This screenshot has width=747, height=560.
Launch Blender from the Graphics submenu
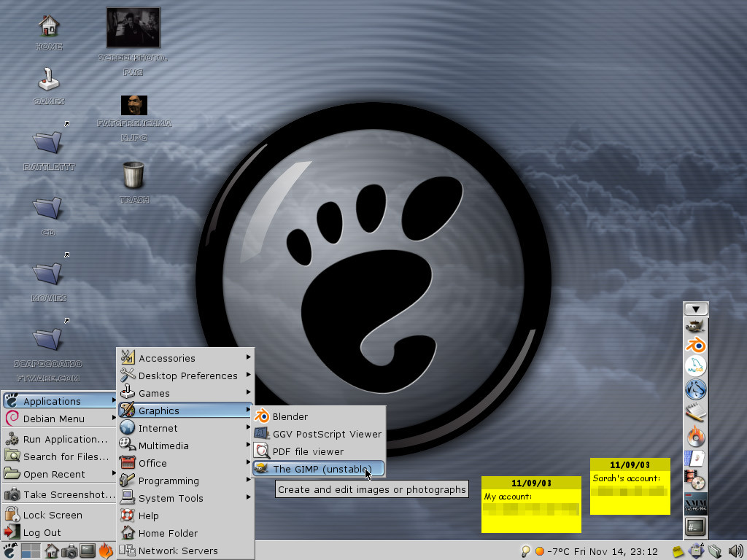coord(319,416)
